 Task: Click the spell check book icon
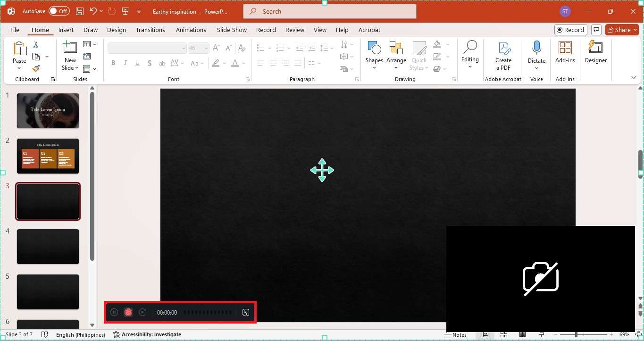tap(45, 334)
